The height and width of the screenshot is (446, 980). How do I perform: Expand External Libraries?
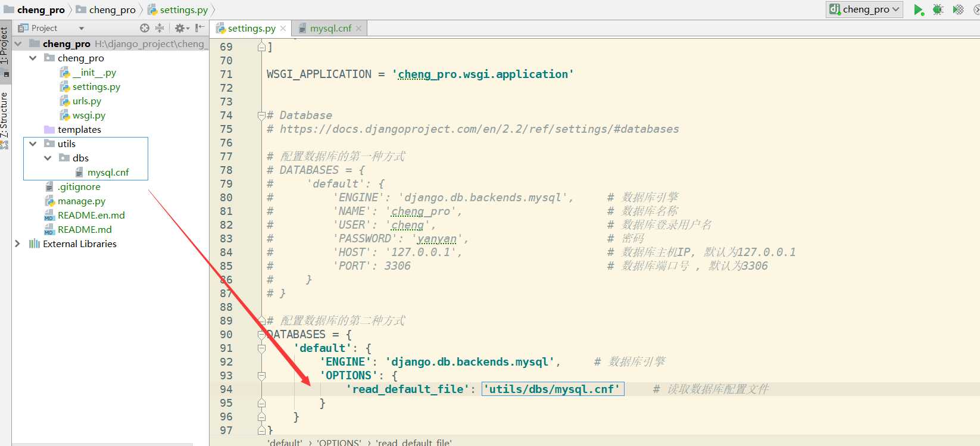[18, 244]
